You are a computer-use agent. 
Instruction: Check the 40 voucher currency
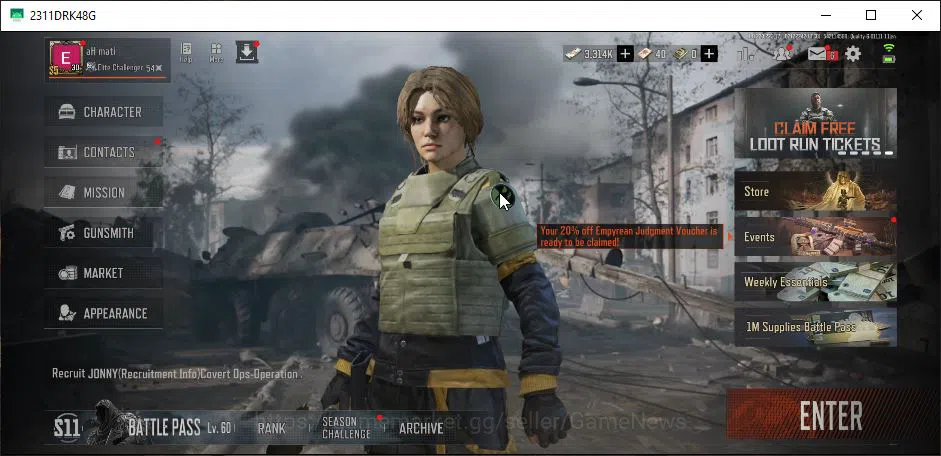coord(652,54)
